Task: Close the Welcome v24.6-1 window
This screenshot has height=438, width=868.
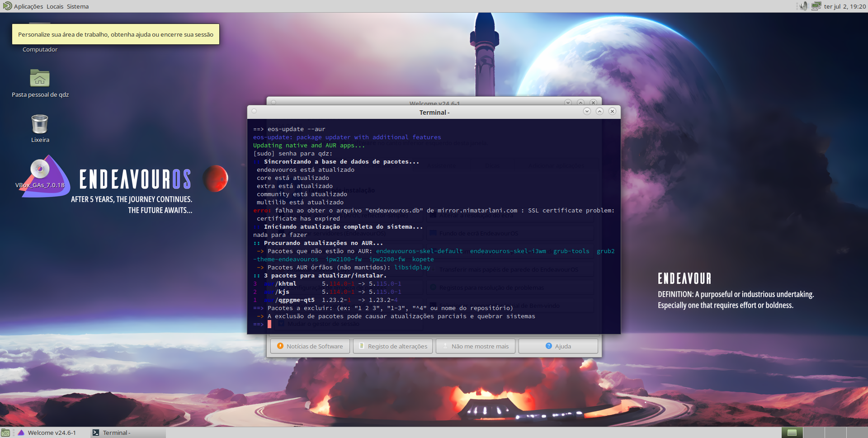Action: pos(594,103)
